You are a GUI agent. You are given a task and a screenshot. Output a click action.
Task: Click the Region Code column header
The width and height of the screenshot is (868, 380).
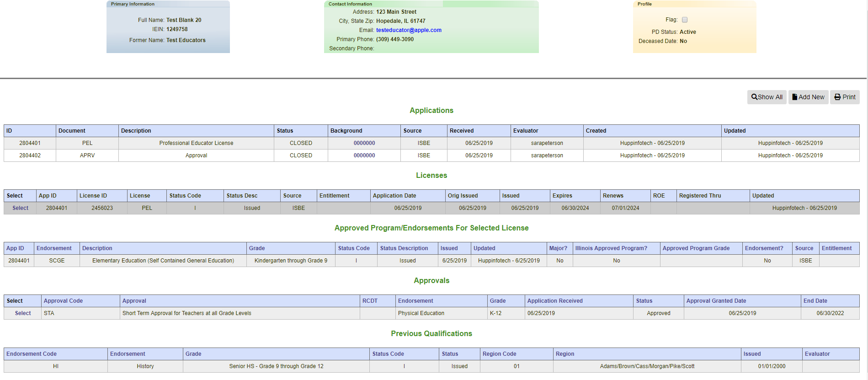517,354
